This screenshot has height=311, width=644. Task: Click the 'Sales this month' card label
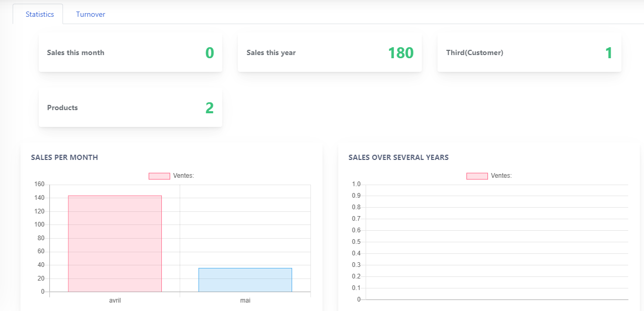tap(76, 52)
